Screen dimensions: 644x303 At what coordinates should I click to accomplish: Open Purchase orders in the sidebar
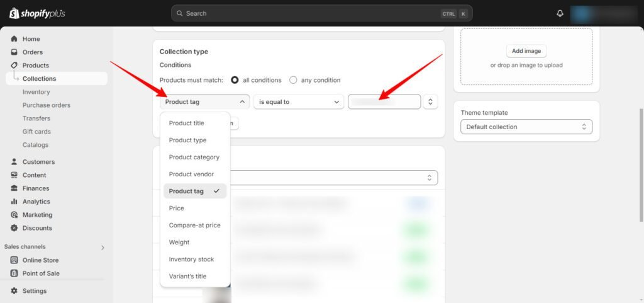(47, 105)
